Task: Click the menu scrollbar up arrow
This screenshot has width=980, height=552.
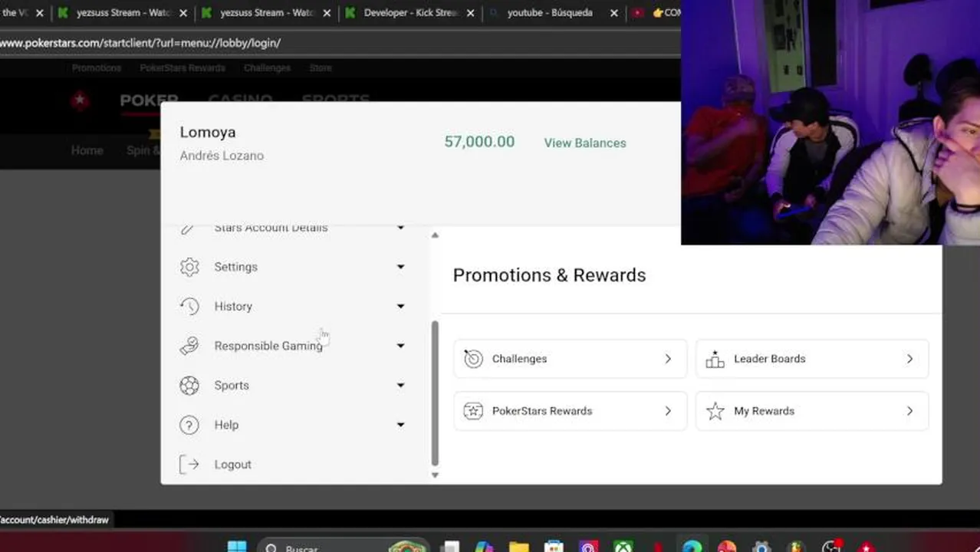Action: click(435, 235)
